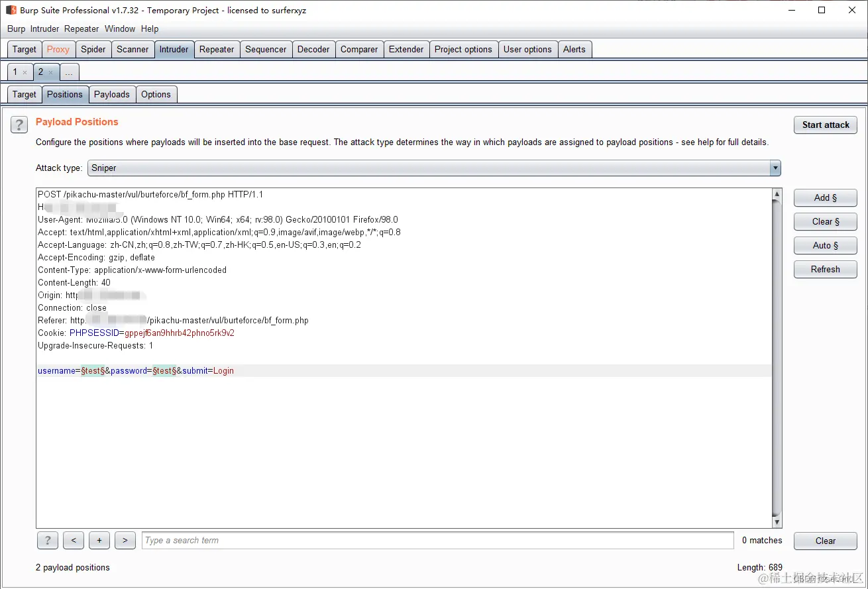Click the plus button beside search

tap(99, 541)
